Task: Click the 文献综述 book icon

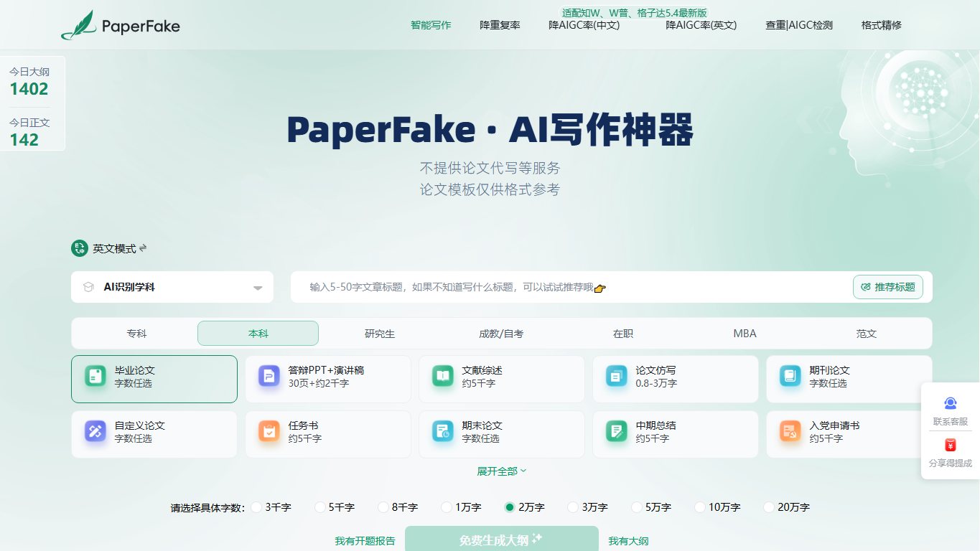Action: [x=443, y=376]
